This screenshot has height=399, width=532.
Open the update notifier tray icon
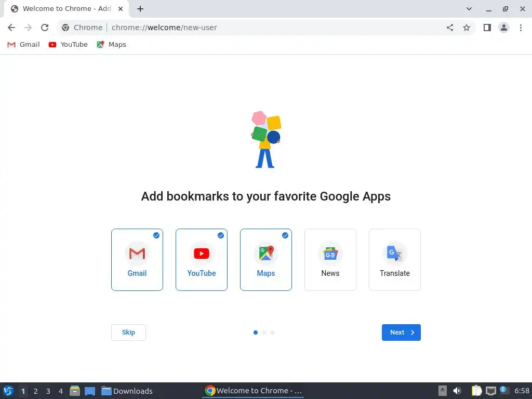(x=504, y=390)
